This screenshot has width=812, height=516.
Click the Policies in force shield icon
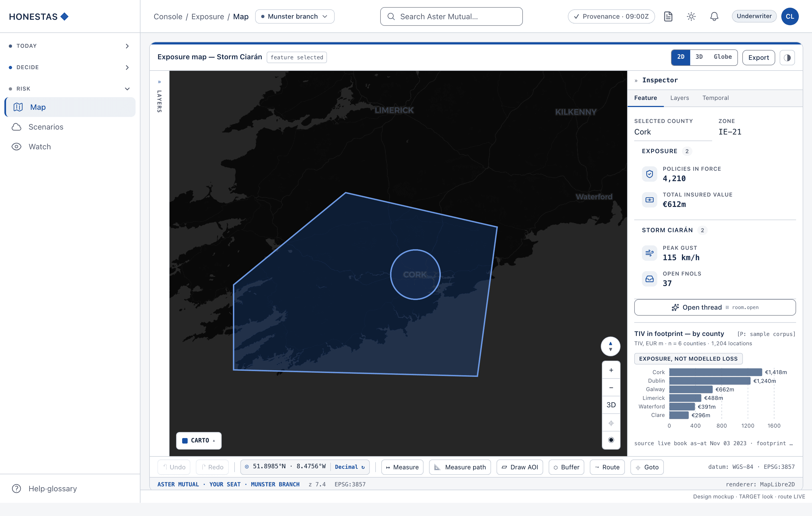649,174
